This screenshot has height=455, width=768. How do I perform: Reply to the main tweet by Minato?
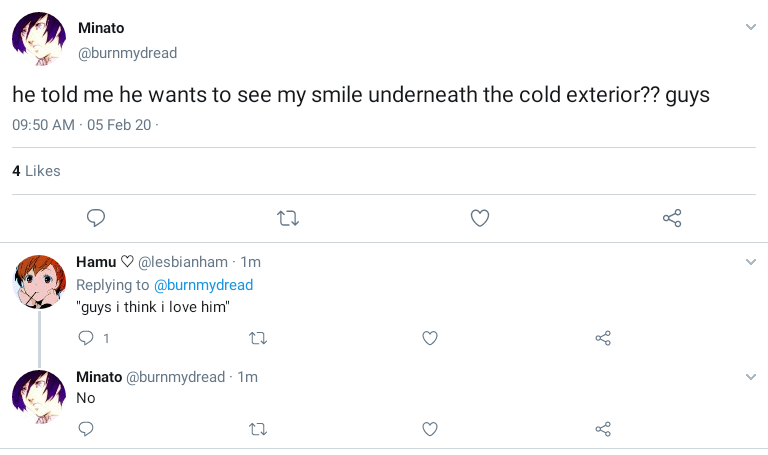[x=97, y=218]
